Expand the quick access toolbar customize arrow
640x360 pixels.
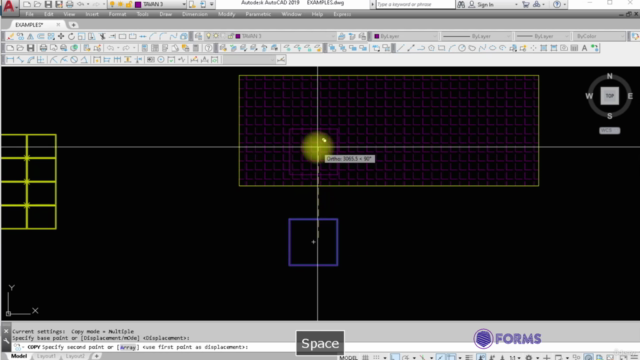pos(211,4)
